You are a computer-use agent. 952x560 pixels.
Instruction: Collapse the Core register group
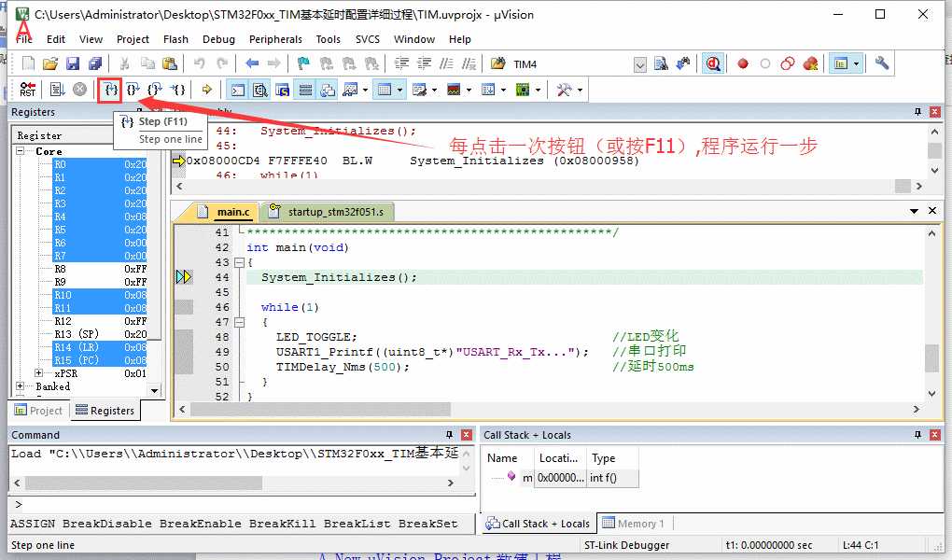[x=20, y=150]
